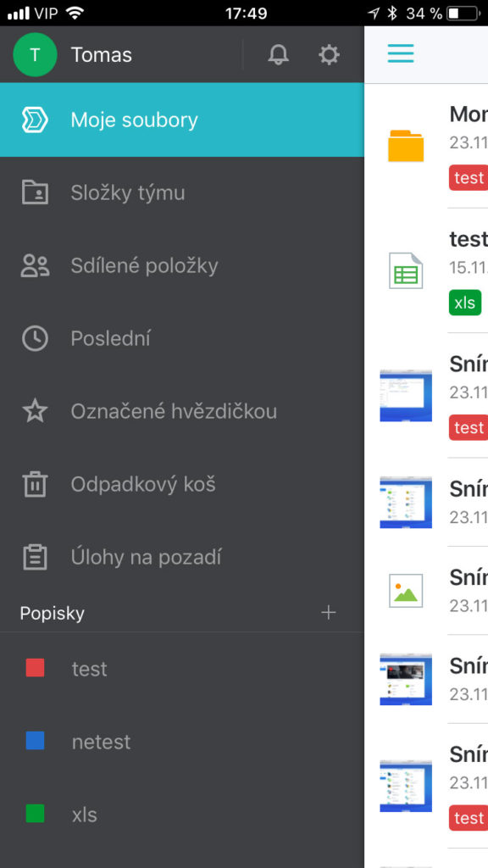Image resolution: width=488 pixels, height=868 pixels.
Task: Click the Odpadkový koš trash icon
Action: (35, 484)
